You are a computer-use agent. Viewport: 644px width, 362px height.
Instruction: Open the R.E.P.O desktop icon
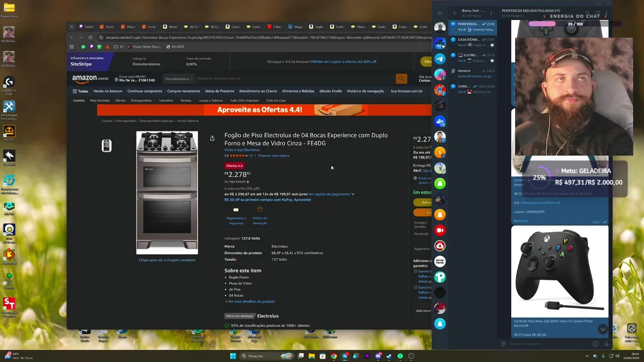pos(9,133)
